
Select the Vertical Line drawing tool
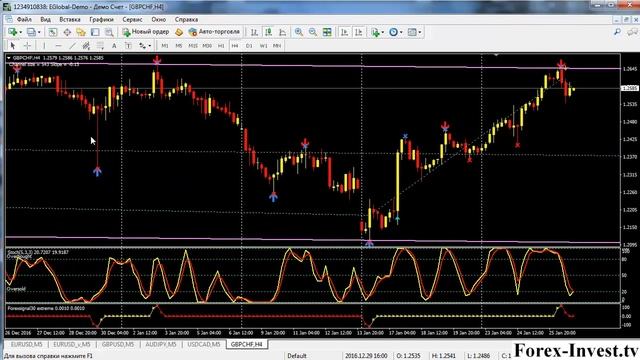point(44,46)
